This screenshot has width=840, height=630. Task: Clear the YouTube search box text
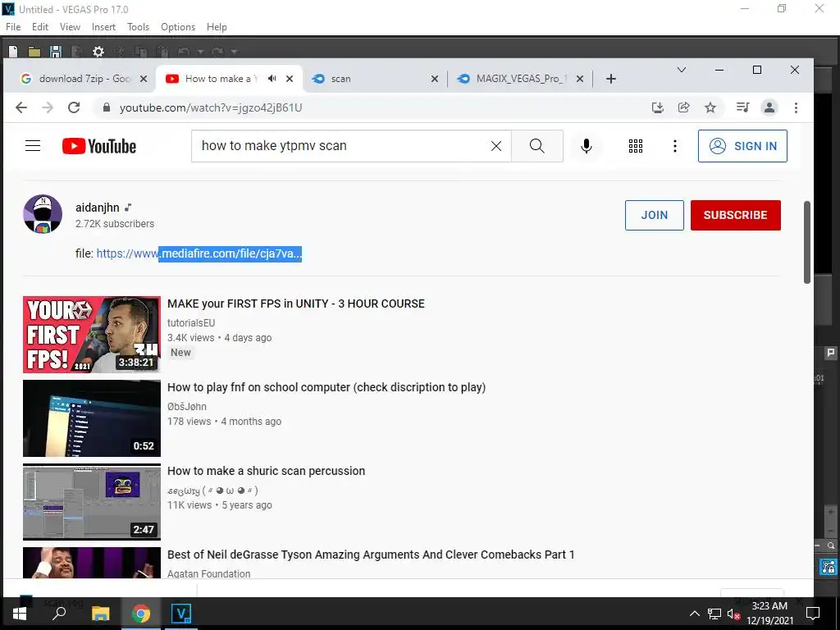tap(496, 146)
